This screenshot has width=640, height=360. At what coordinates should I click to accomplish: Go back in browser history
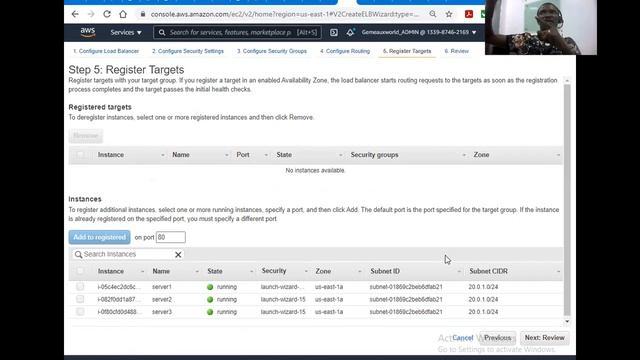click(x=75, y=14)
